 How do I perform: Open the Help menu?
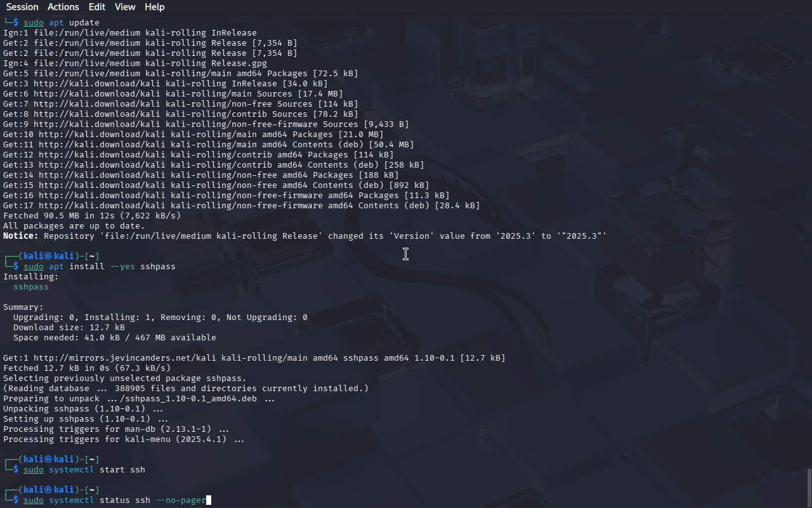tap(155, 7)
